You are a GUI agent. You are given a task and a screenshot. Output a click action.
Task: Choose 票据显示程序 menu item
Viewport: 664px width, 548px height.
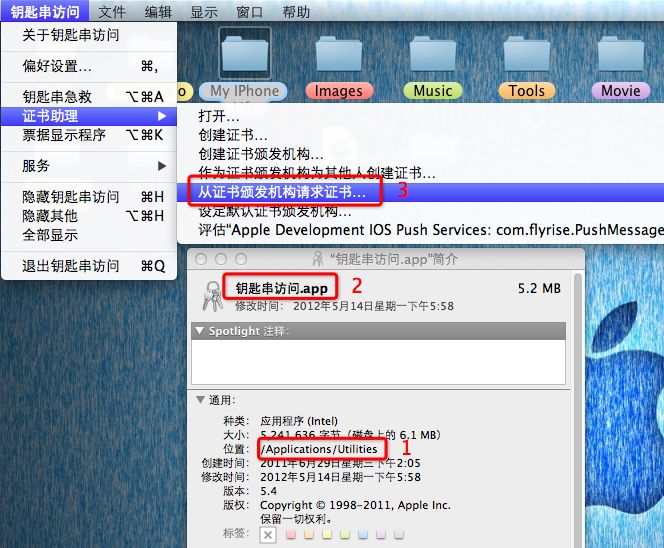[89, 135]
